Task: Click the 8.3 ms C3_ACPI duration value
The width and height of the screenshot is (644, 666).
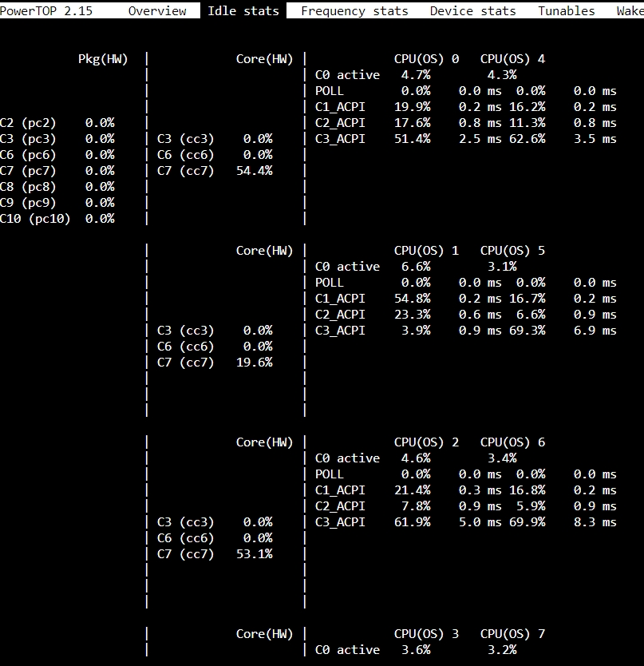Action: pyautogui.click(x=595, y=522)
